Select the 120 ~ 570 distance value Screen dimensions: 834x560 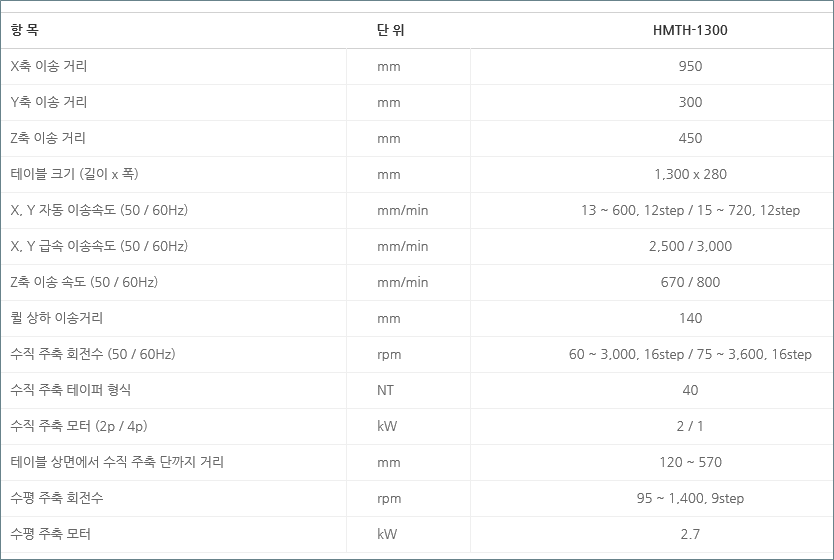pos(690,462)
